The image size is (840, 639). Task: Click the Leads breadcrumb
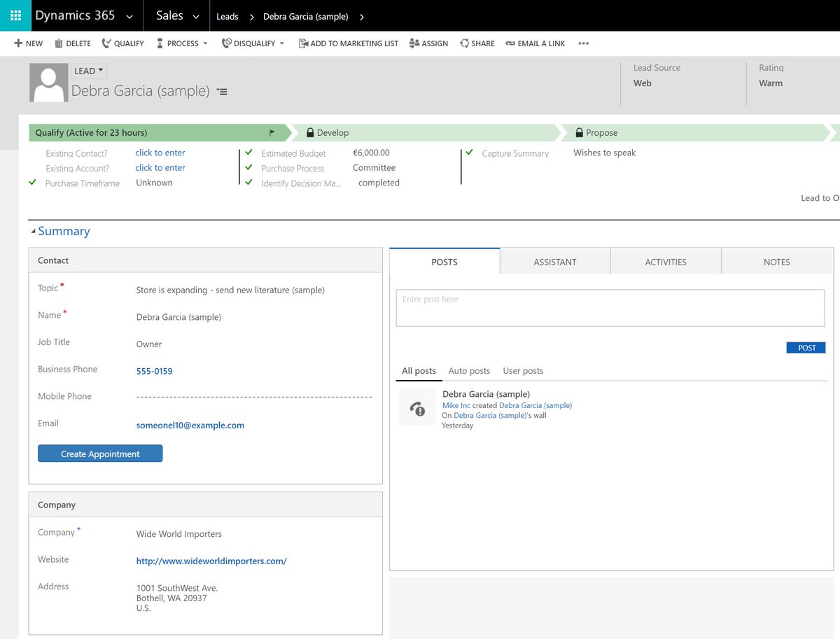pyautogui.click(x=227, y=16)
